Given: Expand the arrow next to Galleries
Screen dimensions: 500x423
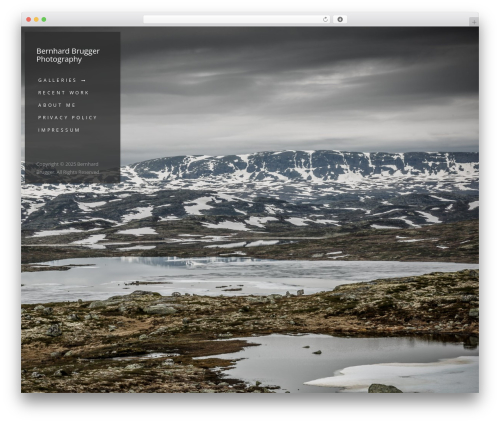Looking at the screenshot, I should (83, 80).
